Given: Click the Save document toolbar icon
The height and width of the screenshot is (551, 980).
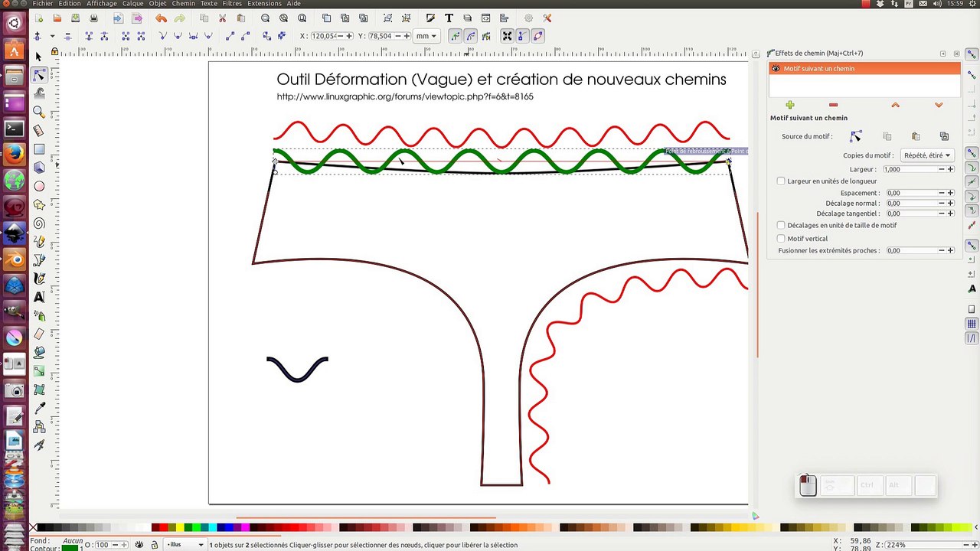Looking at the screenshot, I should [75, 18].
